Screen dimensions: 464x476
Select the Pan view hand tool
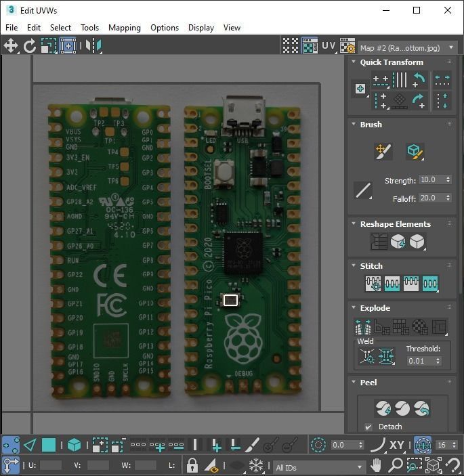coord(376,464)
